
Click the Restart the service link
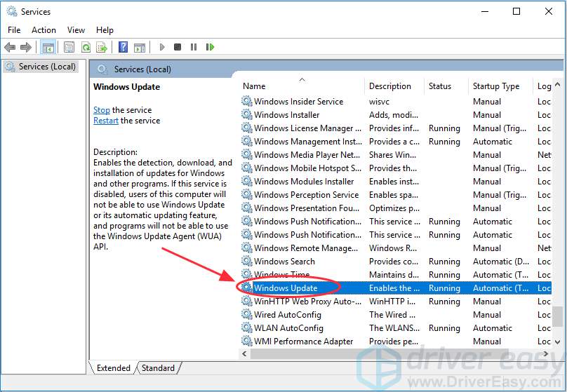coord(106,121)
